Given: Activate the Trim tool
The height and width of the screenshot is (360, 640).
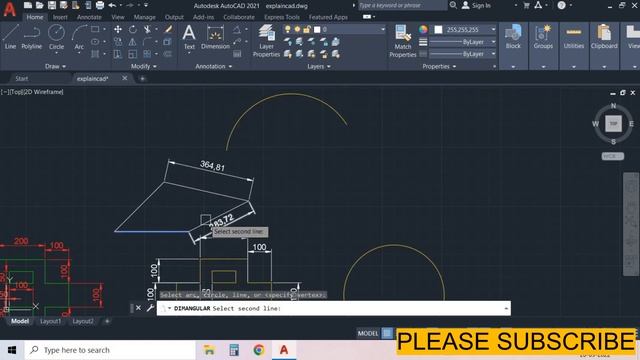Looking at the screenshot, I should [147, 29].
